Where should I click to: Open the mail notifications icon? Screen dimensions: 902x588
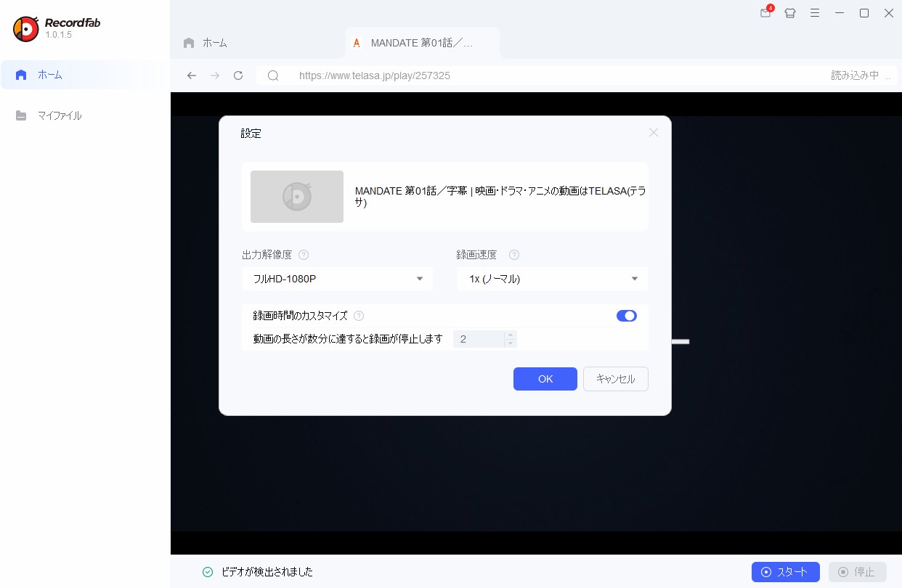765,13
